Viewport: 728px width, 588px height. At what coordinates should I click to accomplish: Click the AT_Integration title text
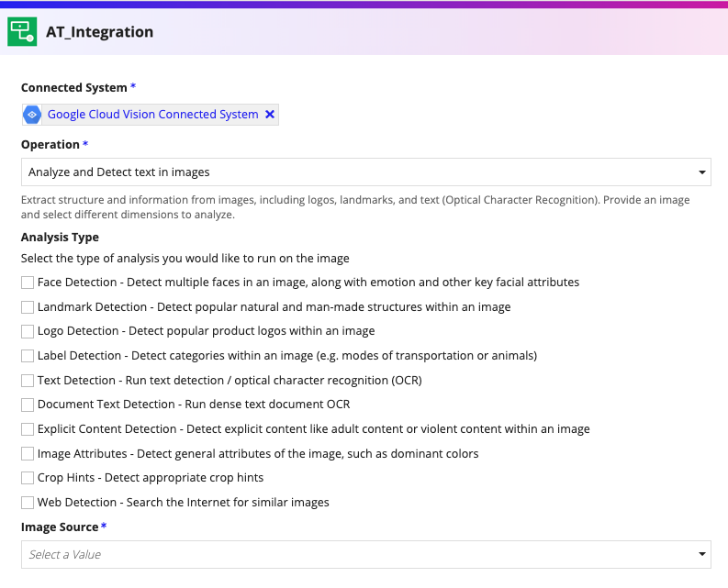click(99, 32)
